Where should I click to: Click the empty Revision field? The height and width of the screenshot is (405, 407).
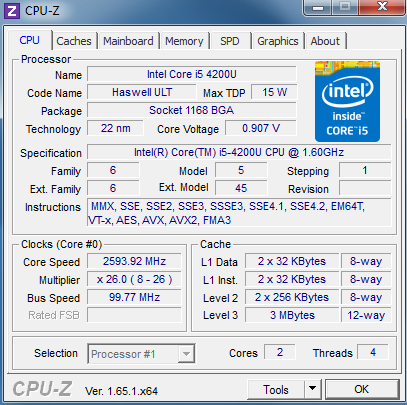coord(365,188)
